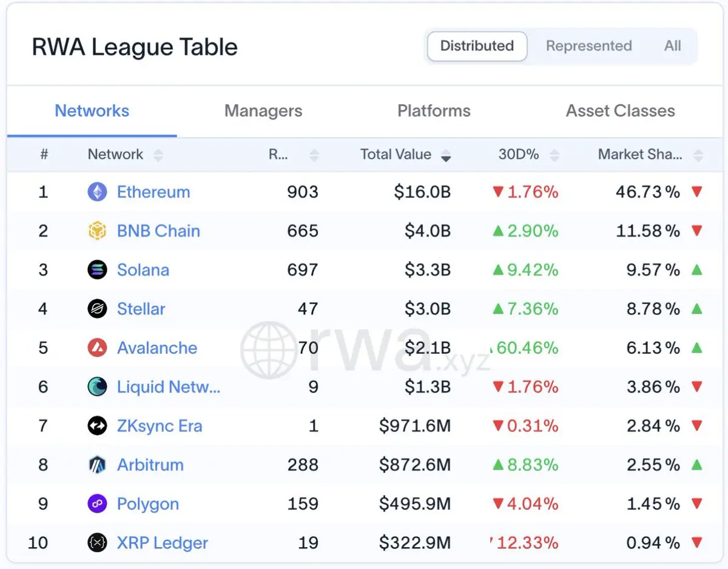Click the Platforms tab
This screenshot has height=569, width=728.
click(x=434, y=111)
